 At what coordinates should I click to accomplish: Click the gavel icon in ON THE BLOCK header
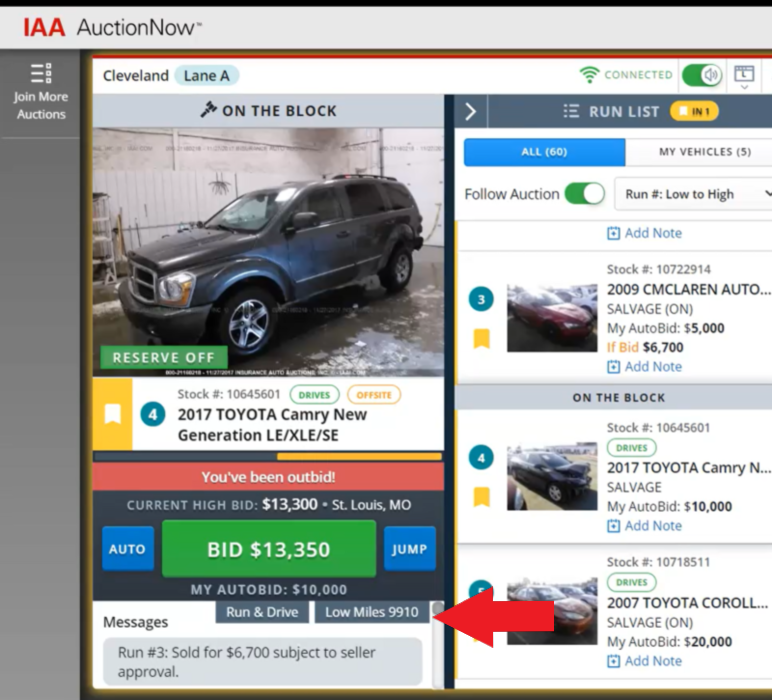(x=208, y=109)
